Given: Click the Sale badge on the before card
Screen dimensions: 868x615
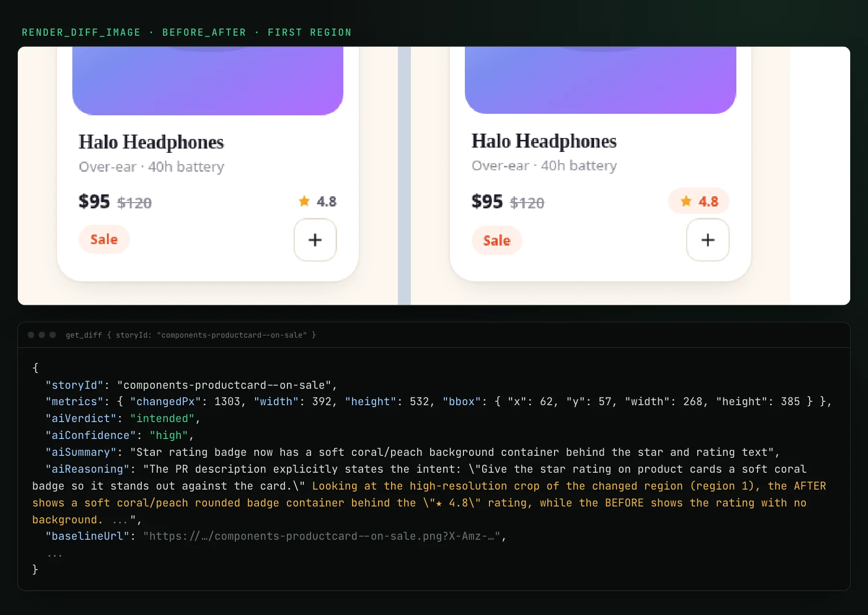Looking at the screenshot, I should 104,239.
